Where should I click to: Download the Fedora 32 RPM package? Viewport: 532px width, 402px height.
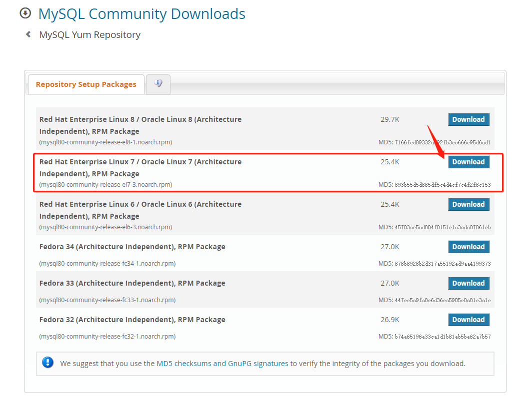pos(468,320)
